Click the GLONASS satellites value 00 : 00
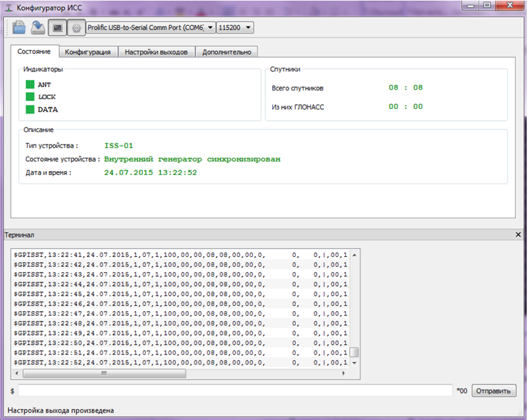This screenshot has width=528, height=420. click(406, 106)
